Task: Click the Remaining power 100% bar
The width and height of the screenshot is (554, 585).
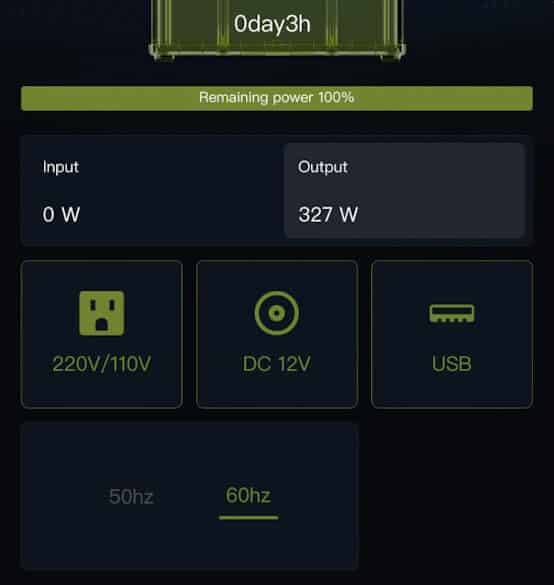Action: point(277,98)
